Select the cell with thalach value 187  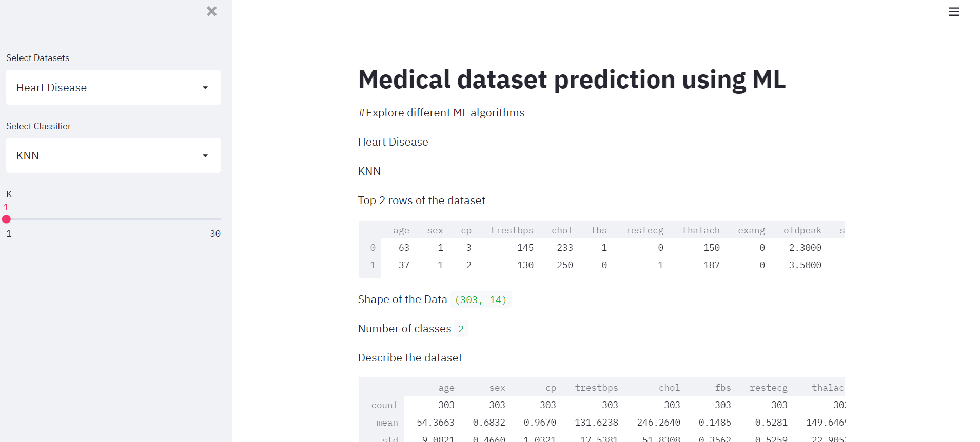tap(711, 265)
